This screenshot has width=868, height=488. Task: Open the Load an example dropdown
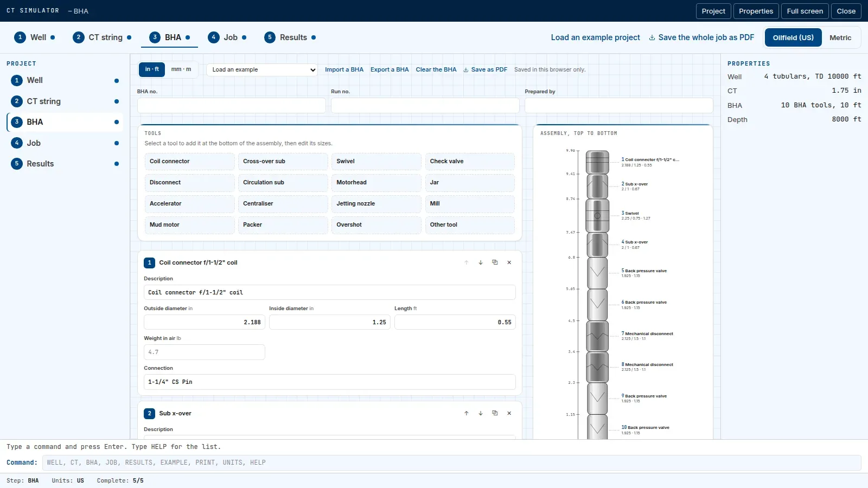pyautogui.click(x=262, y=70)
